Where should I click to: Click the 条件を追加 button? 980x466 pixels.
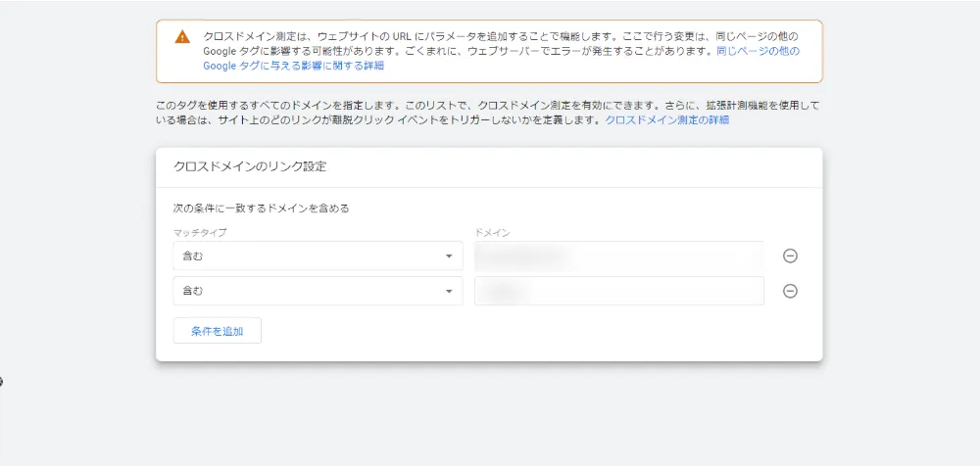[x=217, y=331]
